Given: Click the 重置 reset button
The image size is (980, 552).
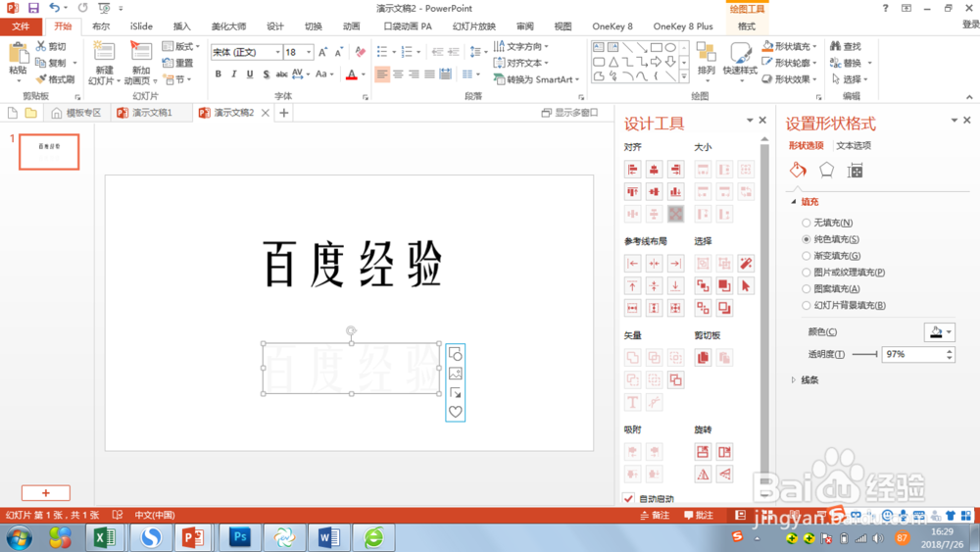Looking at the screenshot, I should tap(177, 63).
